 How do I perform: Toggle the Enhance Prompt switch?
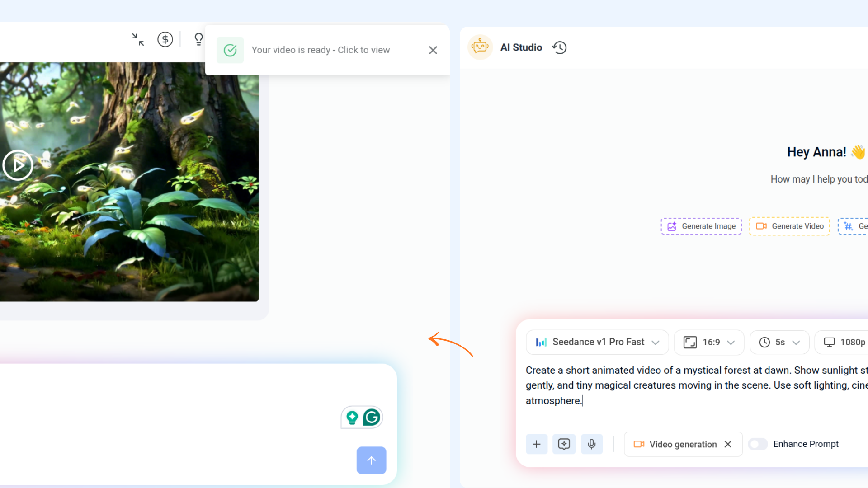point(758,444)
